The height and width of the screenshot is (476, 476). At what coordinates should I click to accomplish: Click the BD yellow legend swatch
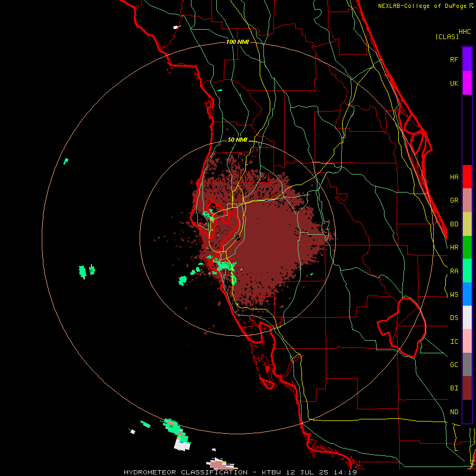tap(467, 224)
